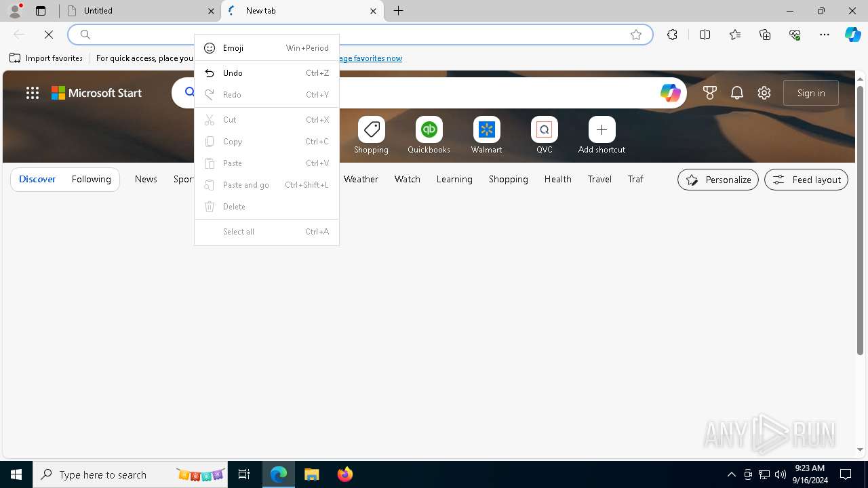Screen dimensions: 868x488
Task: Click the Delete menu entry
Action: coord(267,207)
